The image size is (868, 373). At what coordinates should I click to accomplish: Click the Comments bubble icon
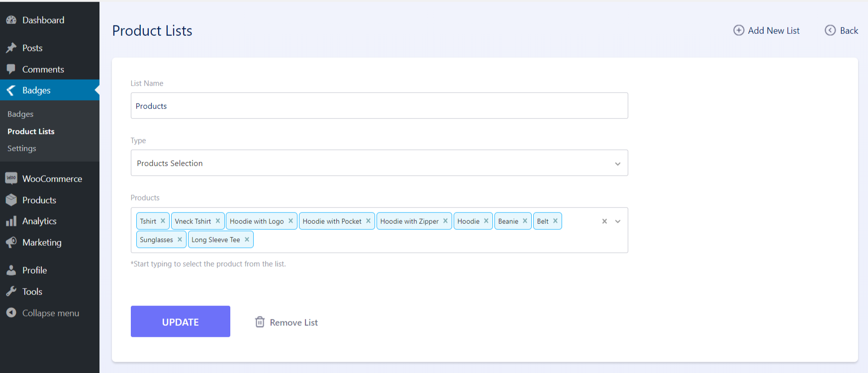(11, 70)
